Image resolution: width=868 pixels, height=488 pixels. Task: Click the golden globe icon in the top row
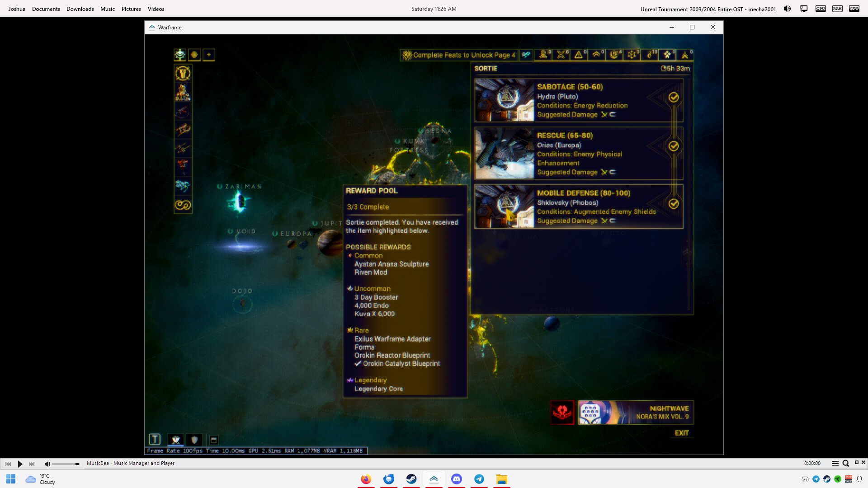(194, 55)
